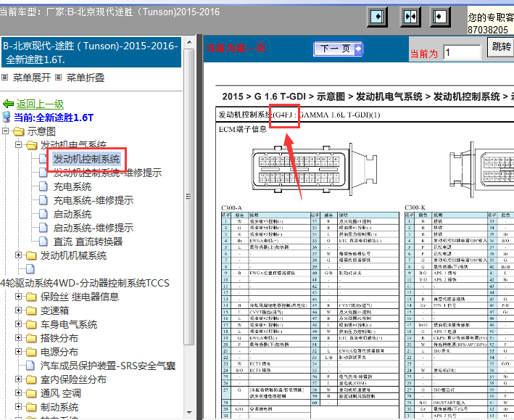Click the ECM端子信息 heading
This screenshot has width=514, height=420.
point(243,129)
